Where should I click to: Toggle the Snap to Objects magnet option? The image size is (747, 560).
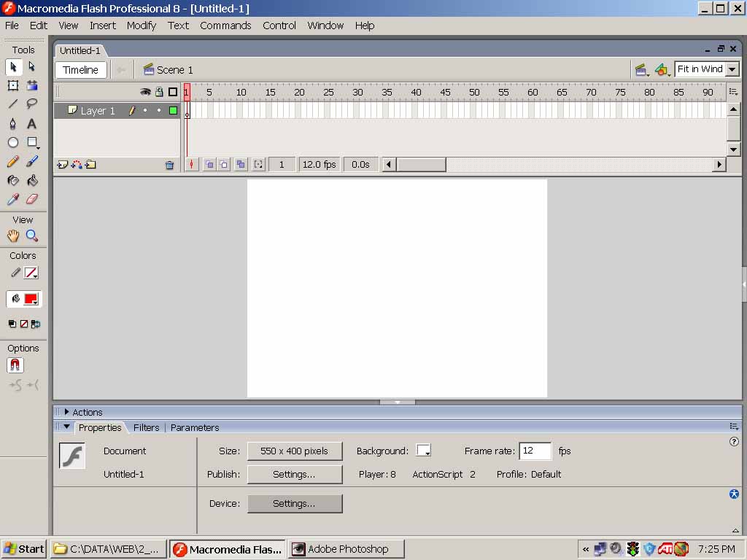(15, 366)
